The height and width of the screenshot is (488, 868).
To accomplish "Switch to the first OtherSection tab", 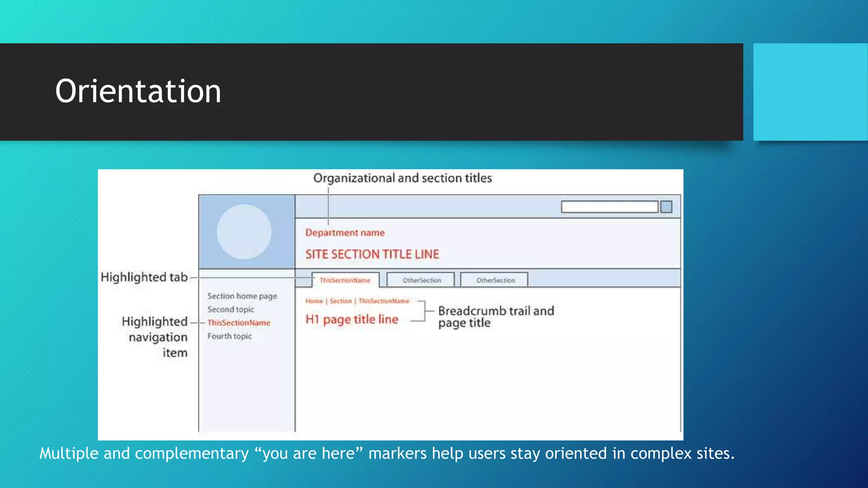I will [422, 280].
